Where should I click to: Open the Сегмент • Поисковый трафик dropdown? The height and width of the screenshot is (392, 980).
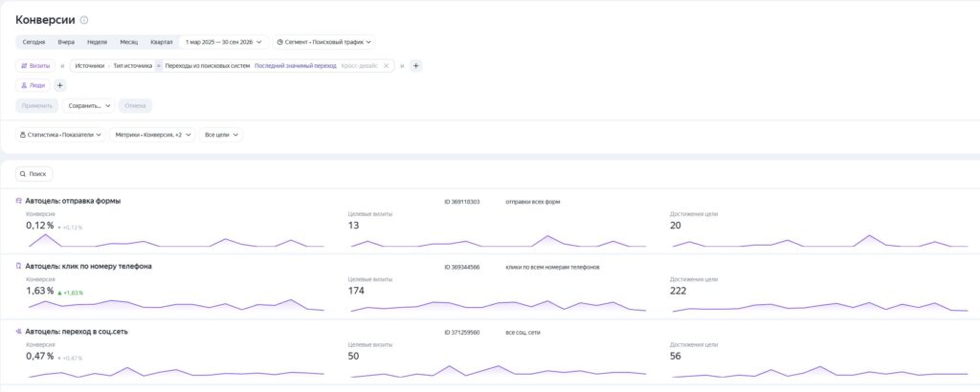[x=324, y=42]
